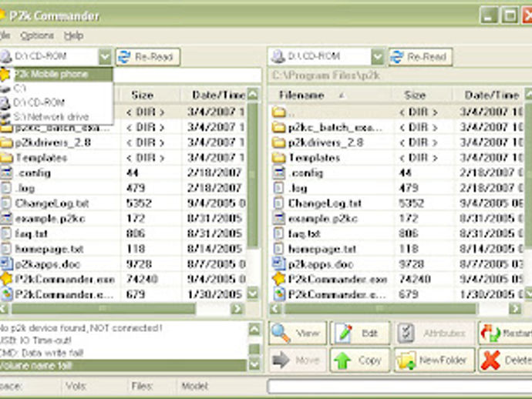Viewport: 532px width, 399px height.
Task: Click left panel horizontal scroll right arrow
Action: tap(237, 308)
